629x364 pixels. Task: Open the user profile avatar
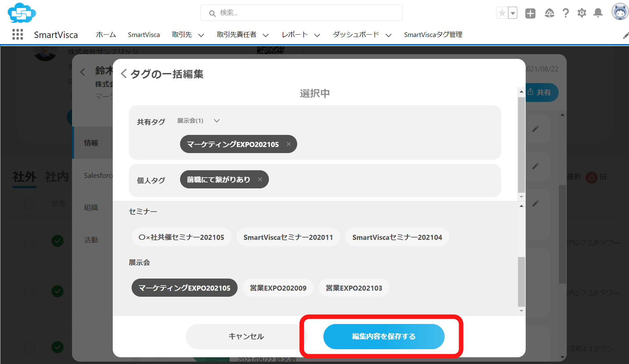coord(620,12)
